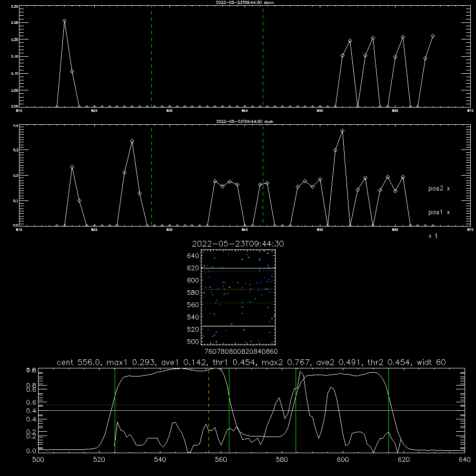Image resolution: width=476 pixels, height=476 pixels.
Task: Click the '580' y-axis label of center image
Action: pyautogui.click(x=193, y=293)
